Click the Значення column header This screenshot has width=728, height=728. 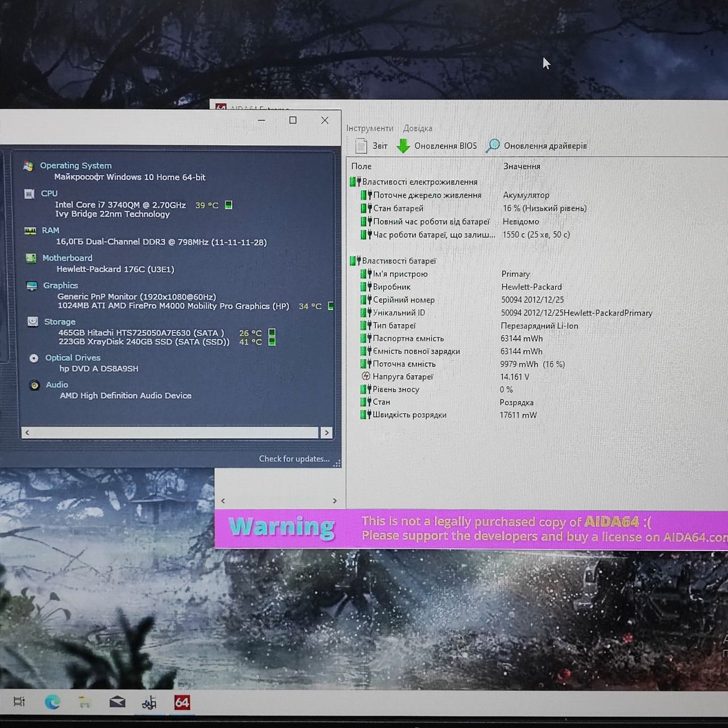click(522, 166)
